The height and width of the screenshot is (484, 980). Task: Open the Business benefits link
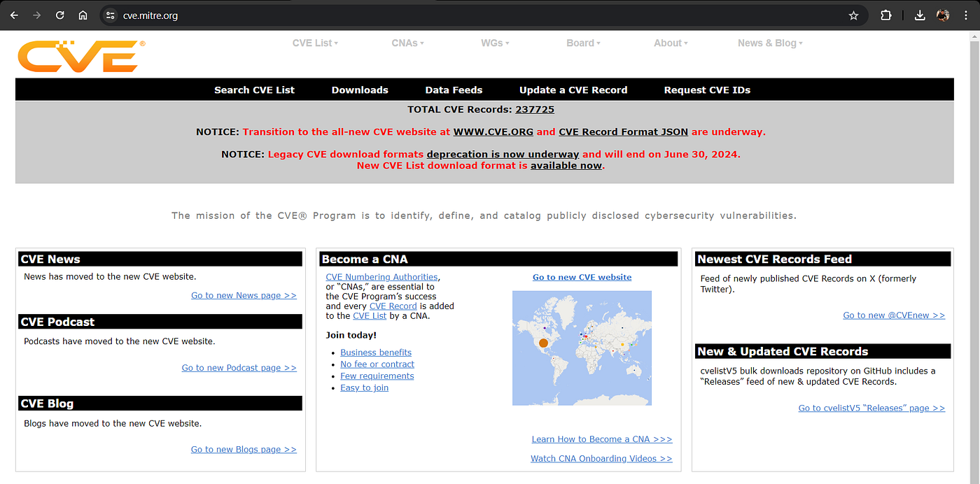tap(376, 353)
